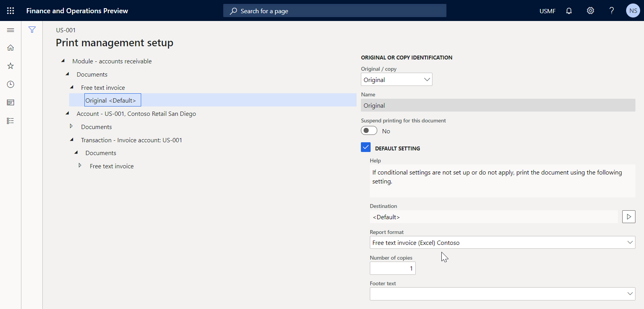Open destination settings arrow button

tap(629, 217)
